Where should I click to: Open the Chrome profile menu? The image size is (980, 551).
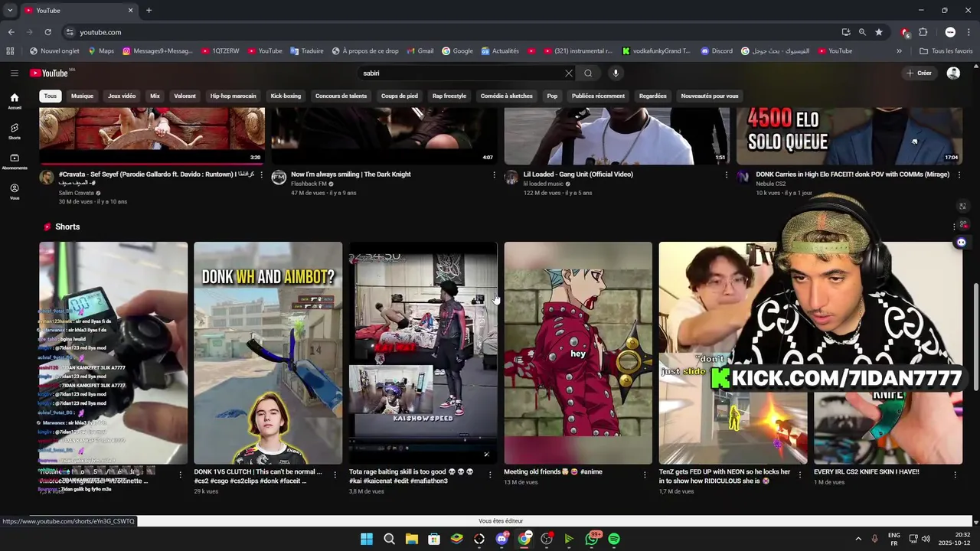[950, 32]
